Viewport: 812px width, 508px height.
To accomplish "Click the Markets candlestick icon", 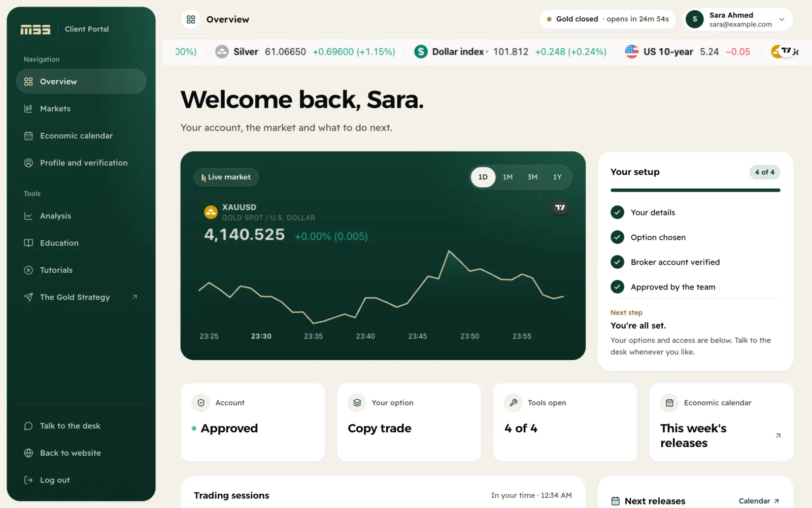I will coord(28,109).
